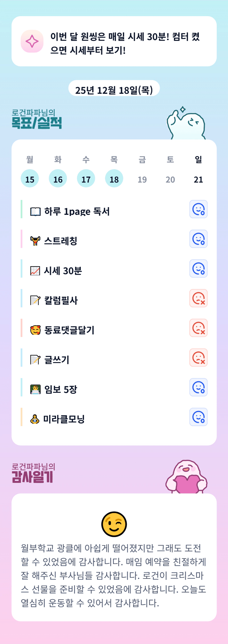Toggle status face for 시세 30분 goal
The height and width of the screenshot is (644, 228).
[x=198, y=268]
